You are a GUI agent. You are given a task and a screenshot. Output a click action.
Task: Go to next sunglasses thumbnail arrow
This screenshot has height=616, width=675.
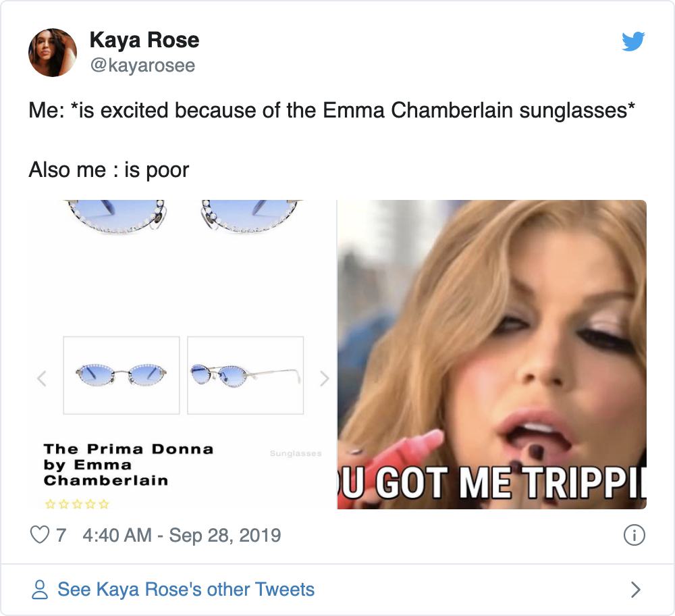[x=325, y=378]
